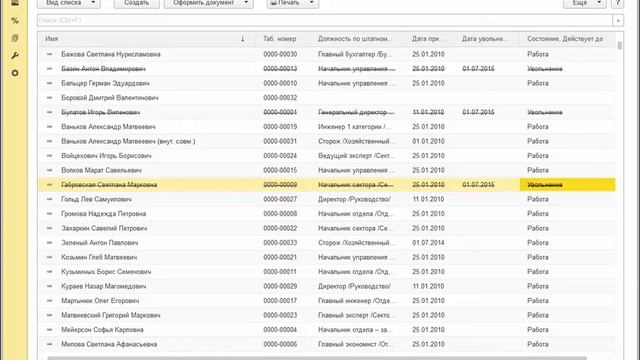The height and width of the screenshot is (360, 640).
Task: Click the row marker icon for Козьмин Глеб Матвеевич
Action: click(x=50, y=257)
